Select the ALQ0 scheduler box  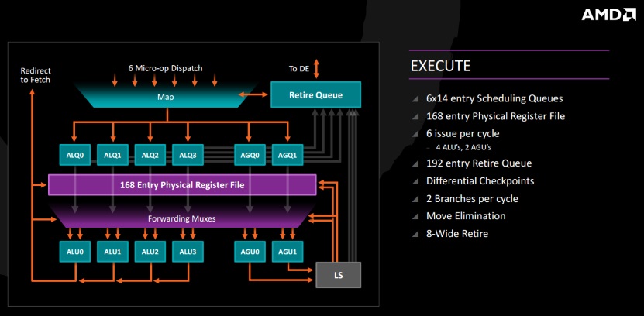click(74, 155)
